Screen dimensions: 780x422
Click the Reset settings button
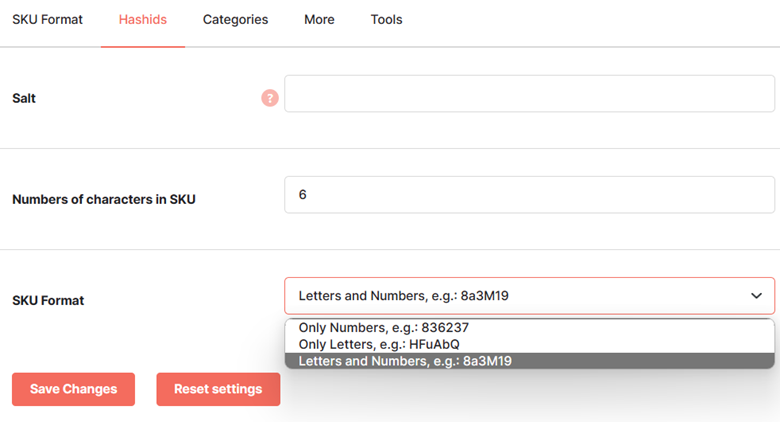point(218,389)
